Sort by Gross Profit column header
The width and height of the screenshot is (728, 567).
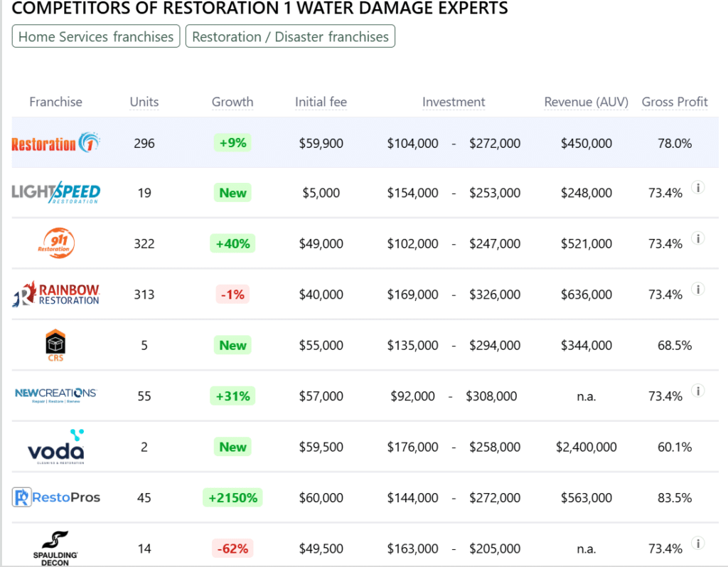click(675, 102)
